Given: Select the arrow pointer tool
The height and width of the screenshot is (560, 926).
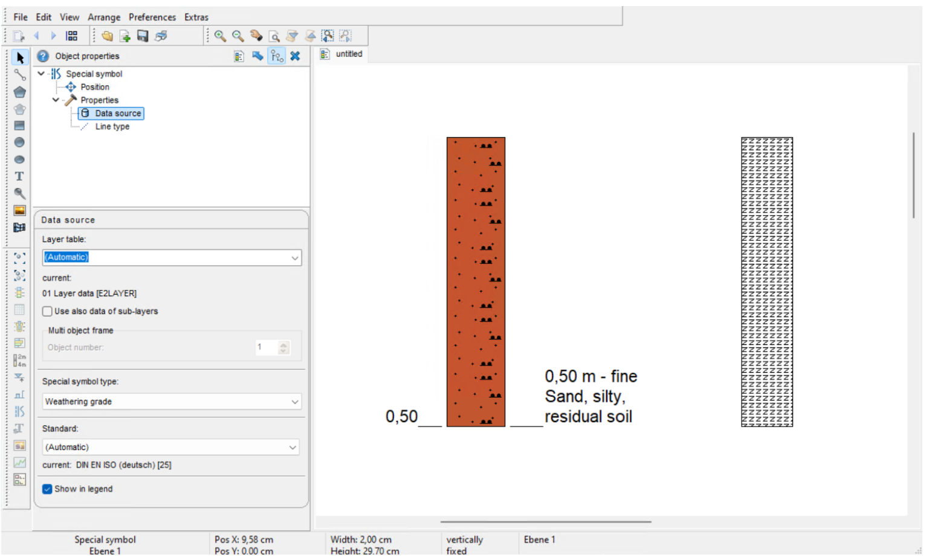Looking at the screenshot, I should pos(20,58).
